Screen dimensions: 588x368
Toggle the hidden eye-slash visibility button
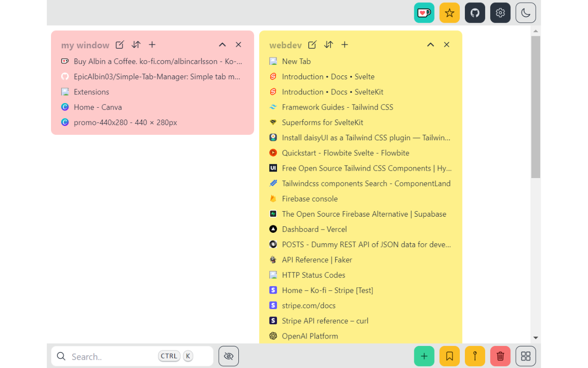tap(229, 356)
